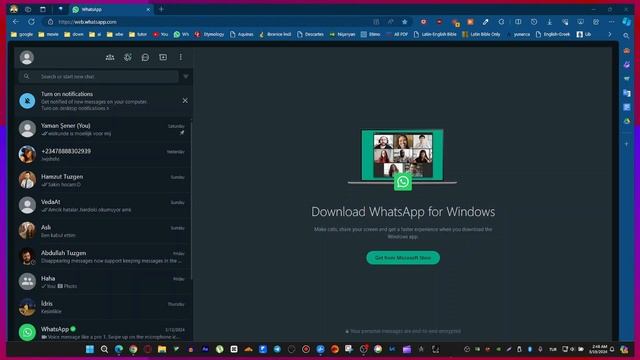The height and width of the screenshot is (360, 640).
Task: Add sidebar app with plus icon
Action: click(627, 144)
